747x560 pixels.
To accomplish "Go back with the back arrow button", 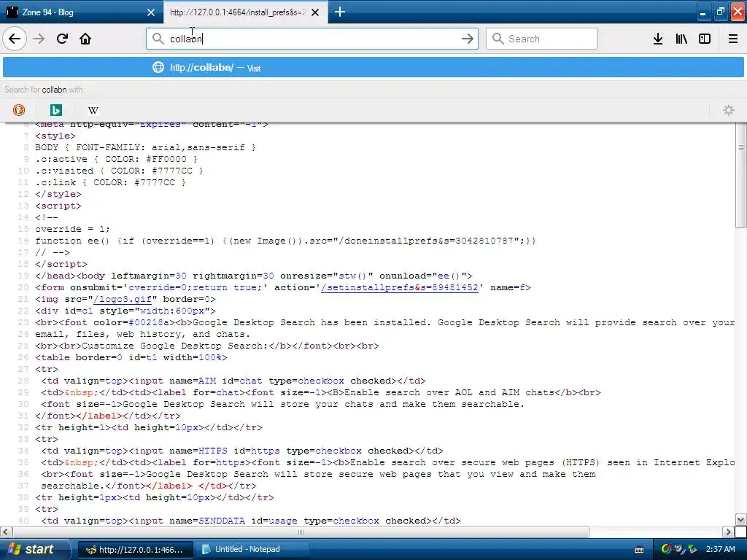I will (x=15, y=39).
